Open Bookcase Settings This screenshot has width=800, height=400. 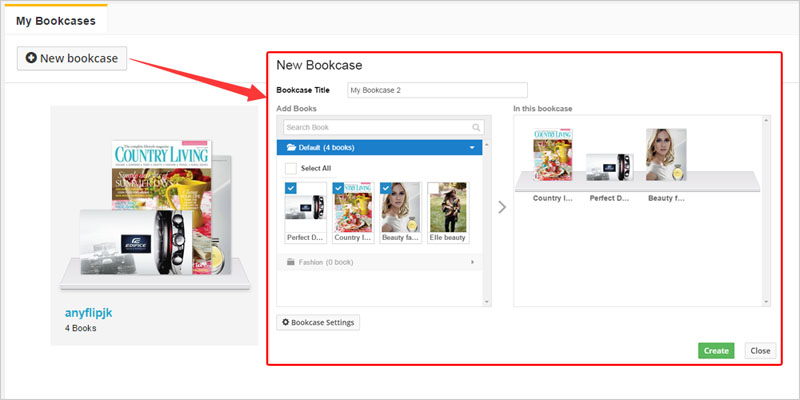pos(317,323)
